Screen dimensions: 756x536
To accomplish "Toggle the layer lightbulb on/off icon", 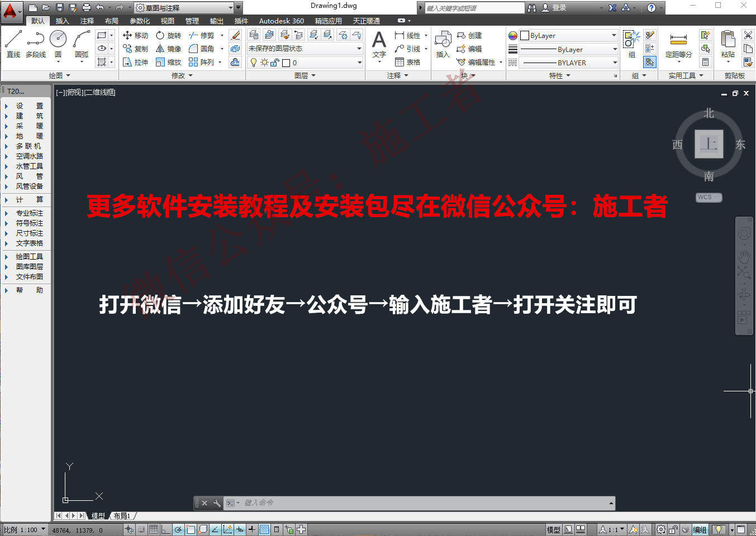I will (x=254, y=63).
